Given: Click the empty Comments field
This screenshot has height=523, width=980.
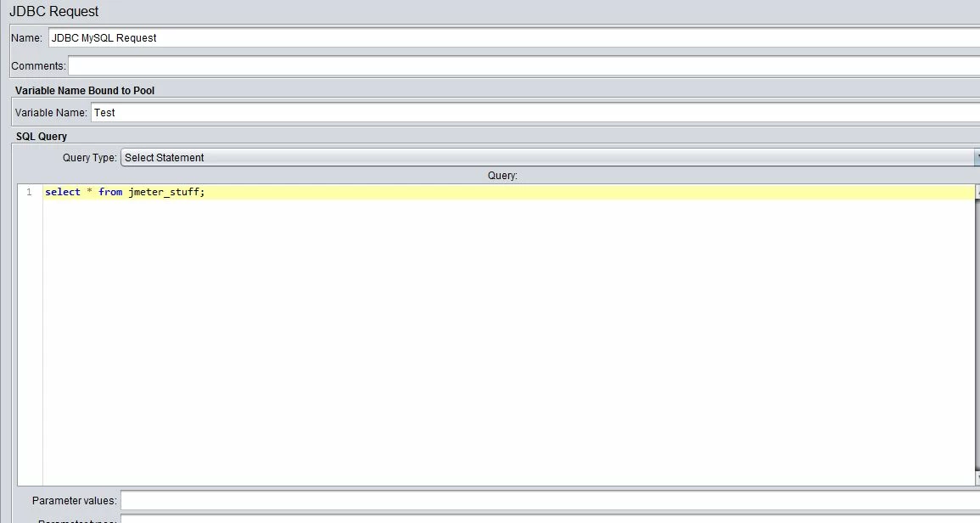Looking at the screenshot, I should pyautogui.click(x=524, y=65).
